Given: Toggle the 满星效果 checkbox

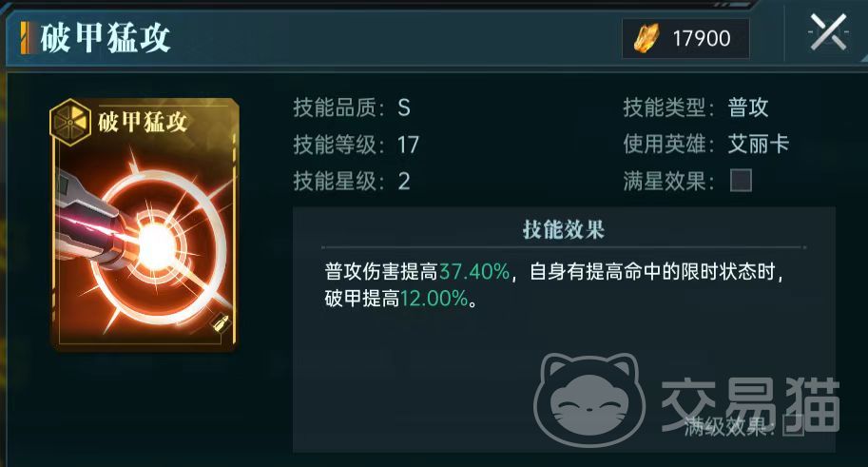Looking at the screenshot, I should tap(741, 181).
